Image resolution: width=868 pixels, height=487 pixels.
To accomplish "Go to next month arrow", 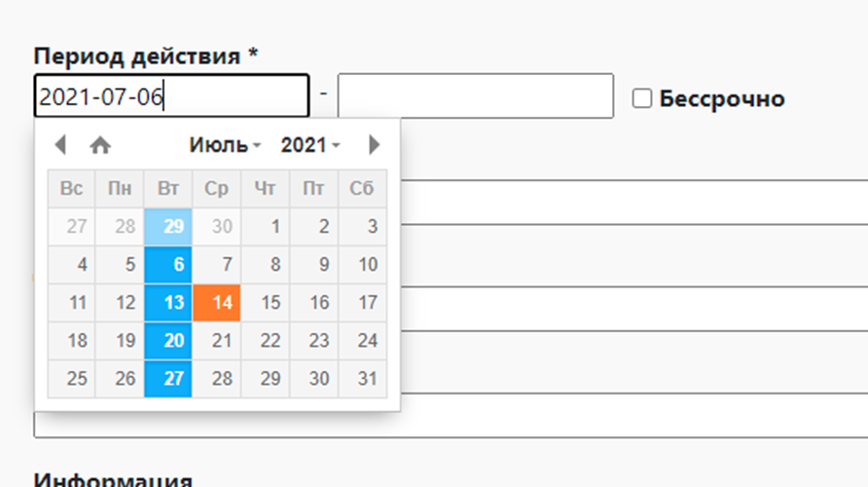I will tap(375, 145).
